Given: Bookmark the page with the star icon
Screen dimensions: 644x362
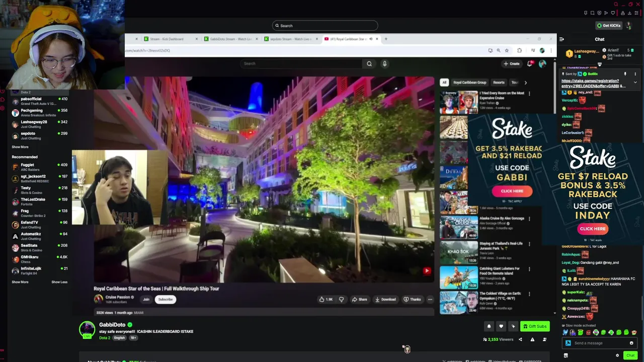Looking at the screenshot, I should click(507, 50).
